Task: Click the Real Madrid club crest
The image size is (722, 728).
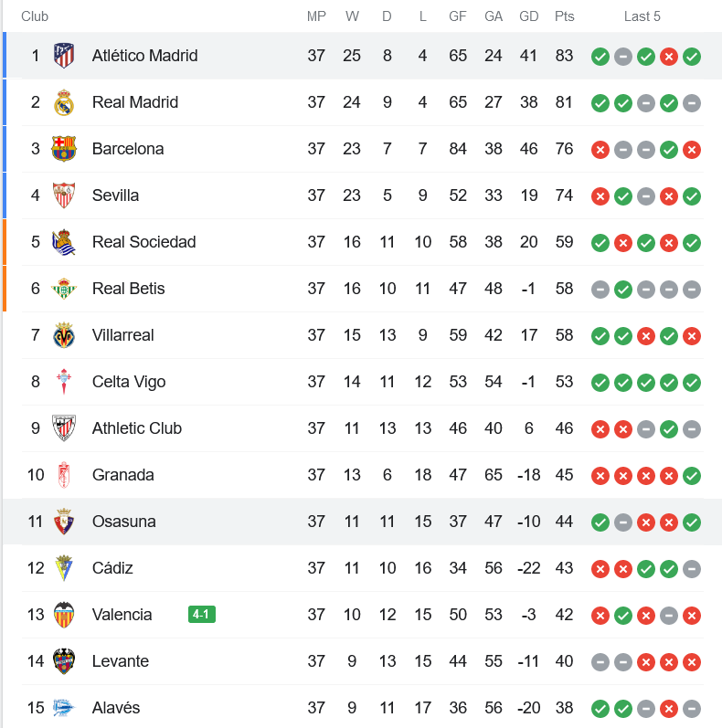Action: [x=64, y=102]
